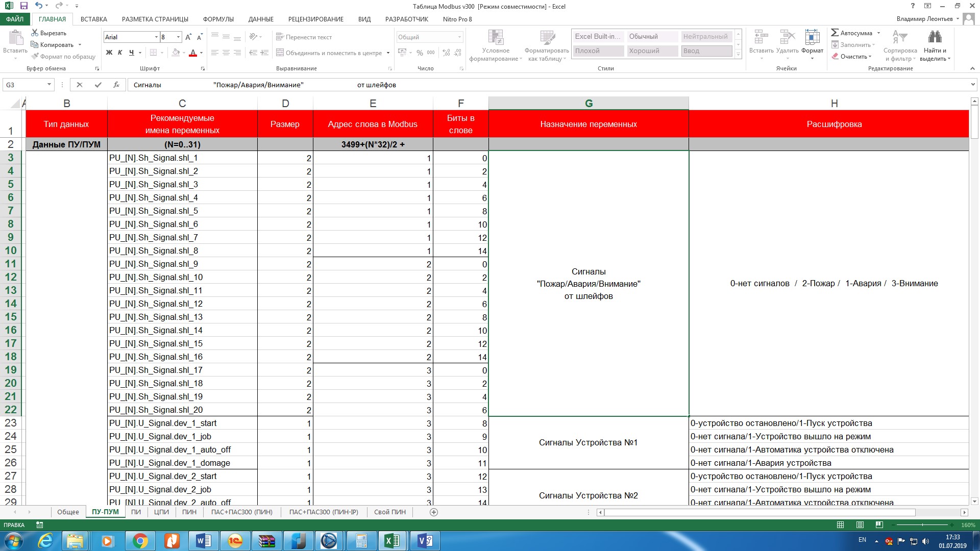Expand the formula bar
Image resolution: width=980 pixels, height=551 pixels.
(x=973, y=85)
